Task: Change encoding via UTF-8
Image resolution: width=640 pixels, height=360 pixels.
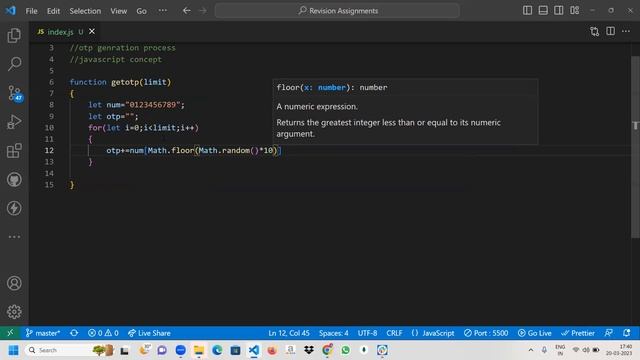Action: [x=367, y=333]
